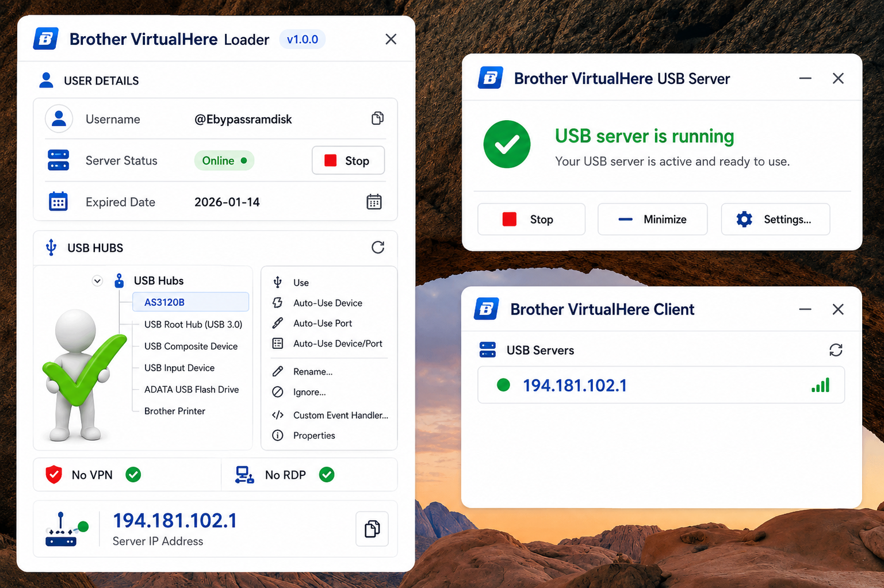Select Auto-Use Device in the context menu
Image resolution: width=884 pixels, height=588 pixels.
tap(329, 303)
